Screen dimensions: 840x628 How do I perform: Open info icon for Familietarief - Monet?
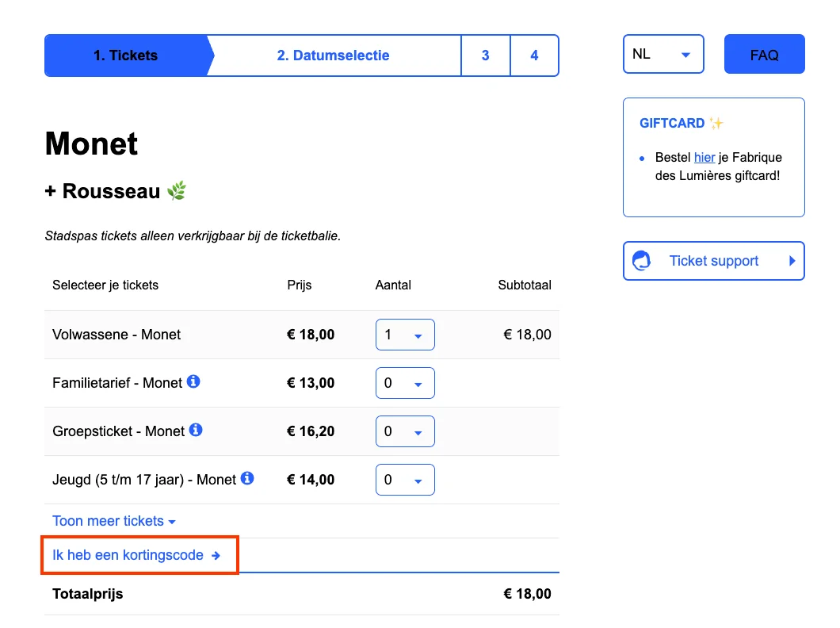point(193,381)
